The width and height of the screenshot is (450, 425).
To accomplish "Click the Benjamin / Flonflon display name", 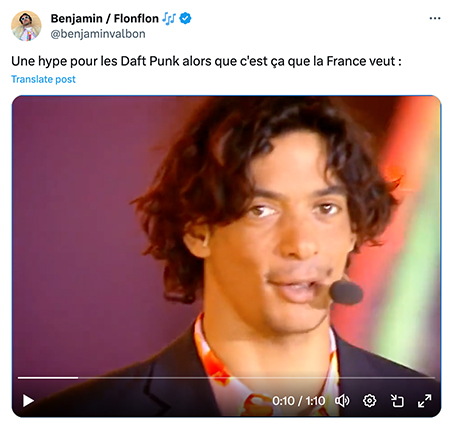I will pyautogui.click(x=105, y=18).
